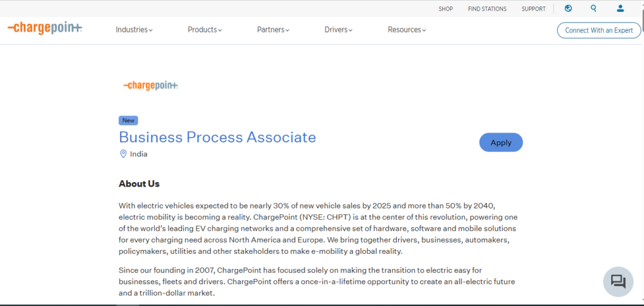644x306 pixels.
Task: Open the user account icon
Action: [x=620, y=8]
